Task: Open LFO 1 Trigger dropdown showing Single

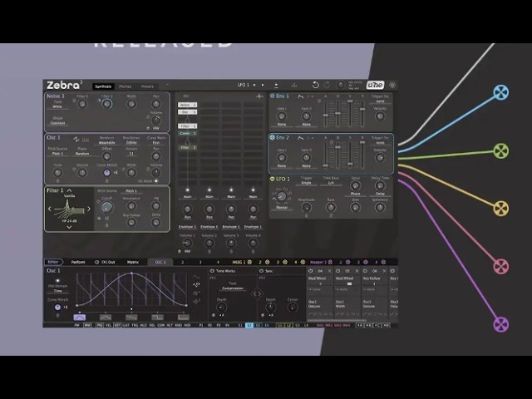Action: click(x=306, y=183)
